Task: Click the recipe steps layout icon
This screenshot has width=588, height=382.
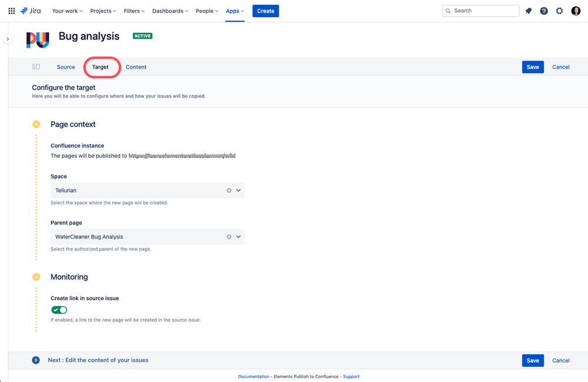Action: pyautogui.click(x=35, y=67)
